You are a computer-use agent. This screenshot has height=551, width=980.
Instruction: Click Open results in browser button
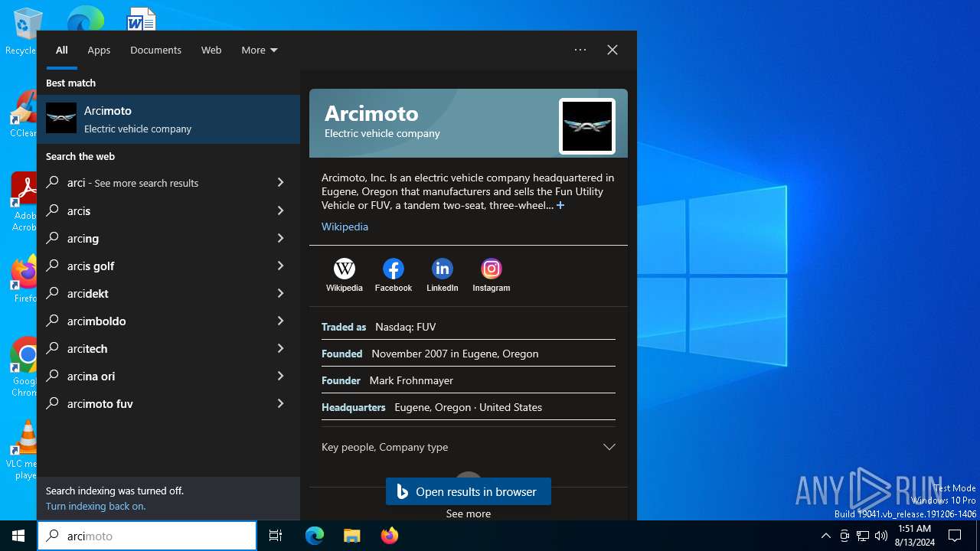coord(469,492)
